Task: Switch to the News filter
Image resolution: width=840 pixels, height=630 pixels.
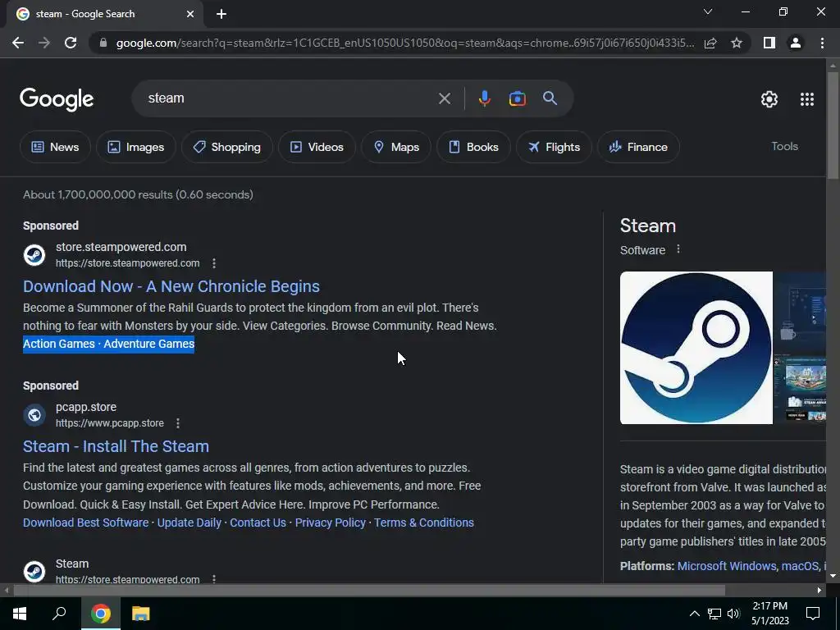Action: coord(55,147)
